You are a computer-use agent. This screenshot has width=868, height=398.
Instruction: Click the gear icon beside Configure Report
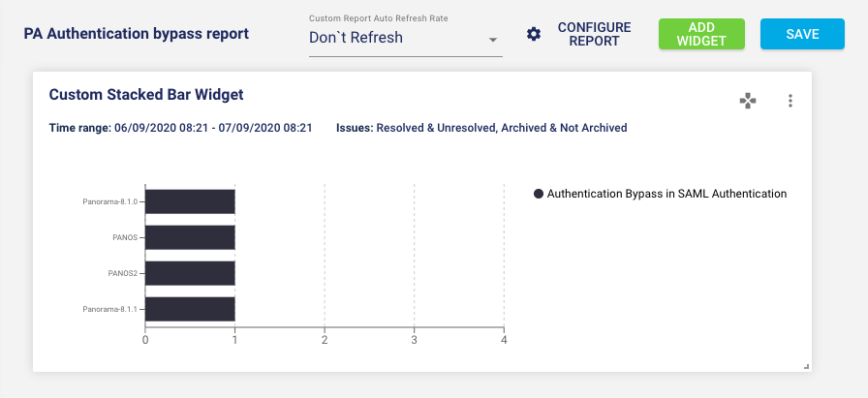coord(534,35)
